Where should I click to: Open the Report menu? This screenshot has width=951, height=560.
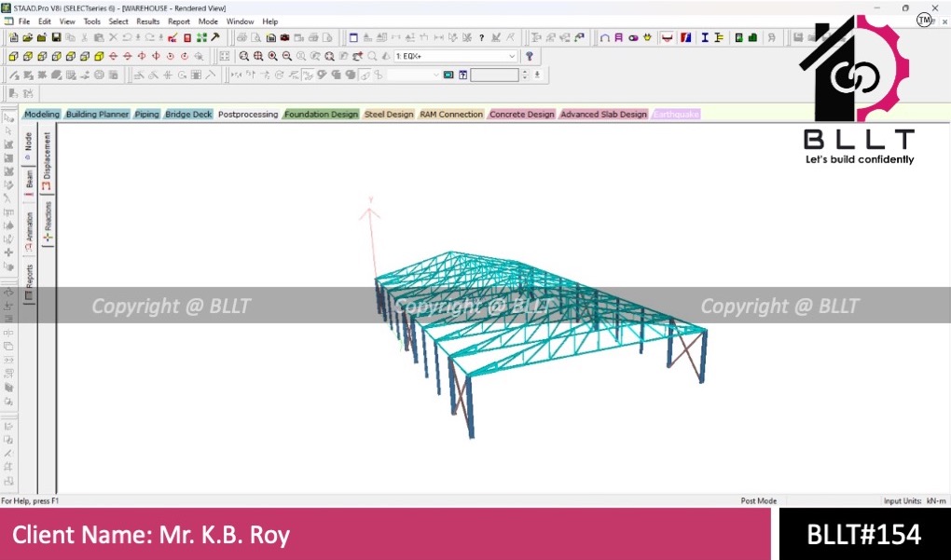(x=179, y=21)
